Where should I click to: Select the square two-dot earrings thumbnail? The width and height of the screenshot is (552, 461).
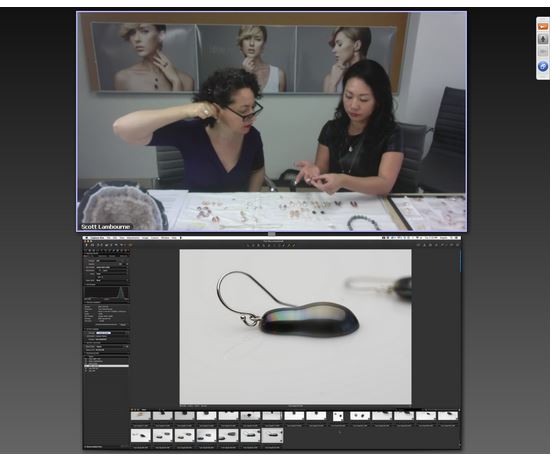338,416
